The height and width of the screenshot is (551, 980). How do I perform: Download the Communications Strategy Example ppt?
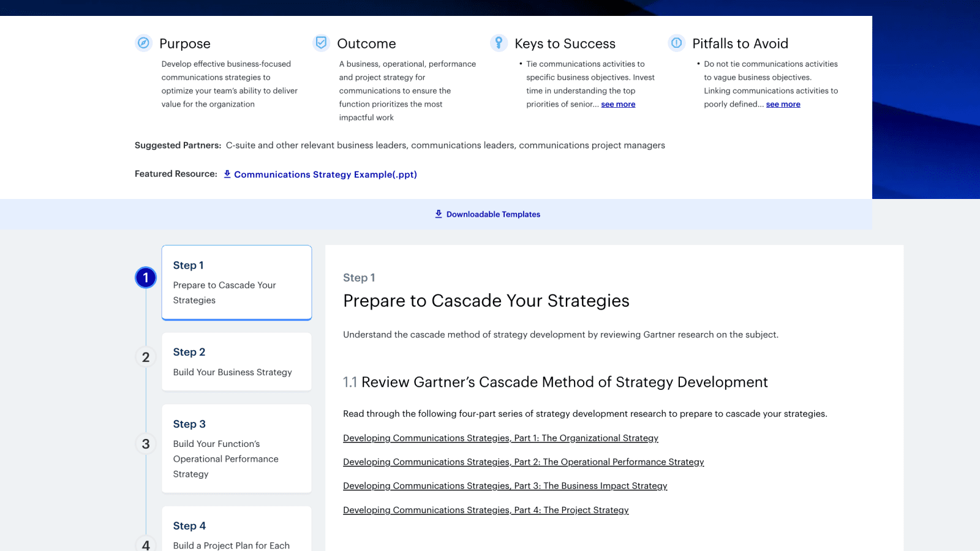(x=326, y=174)
